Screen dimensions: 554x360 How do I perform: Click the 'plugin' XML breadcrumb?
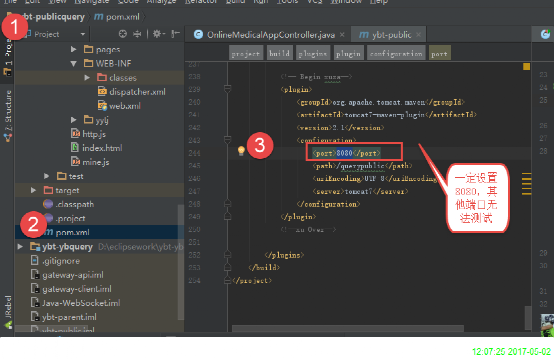click(x=348, y=54)
